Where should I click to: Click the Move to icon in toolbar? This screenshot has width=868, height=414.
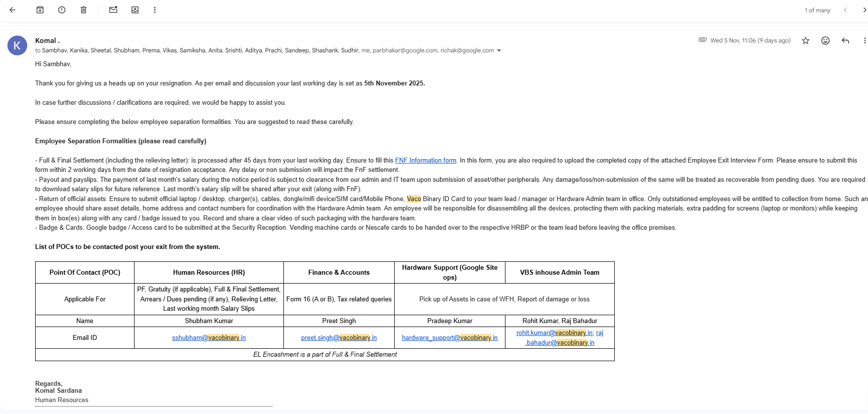click(x=135, y=10)
